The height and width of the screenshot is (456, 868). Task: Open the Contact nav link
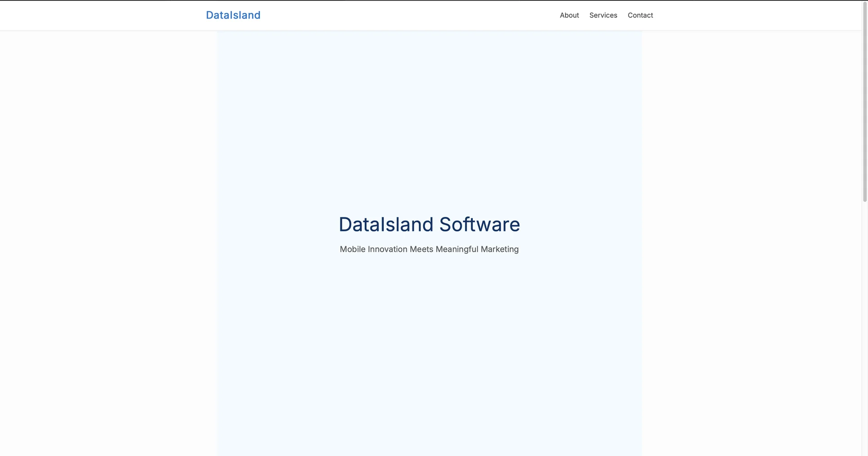[x=640, y=15]
